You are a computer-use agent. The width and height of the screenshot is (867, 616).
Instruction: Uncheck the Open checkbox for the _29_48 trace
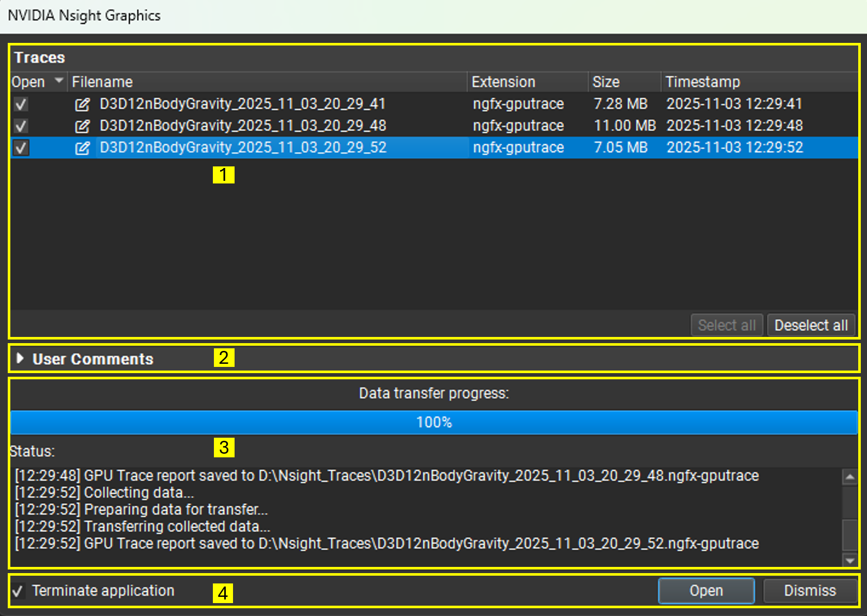(20, 126)
